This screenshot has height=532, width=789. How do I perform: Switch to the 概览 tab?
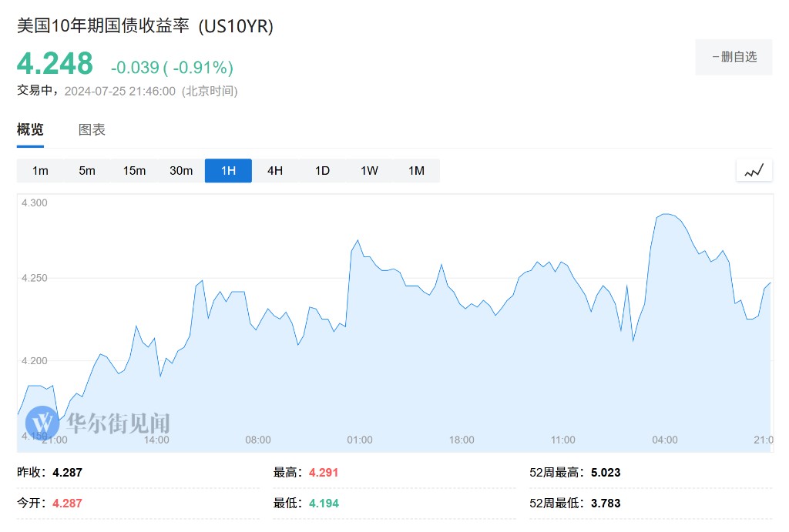click(x=30, y=129)
